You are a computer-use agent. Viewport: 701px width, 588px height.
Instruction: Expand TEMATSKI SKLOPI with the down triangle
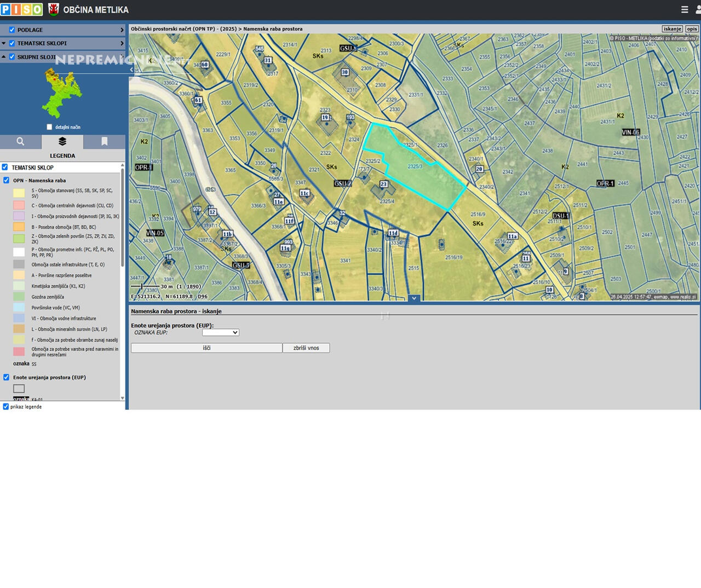pos(4,43)
